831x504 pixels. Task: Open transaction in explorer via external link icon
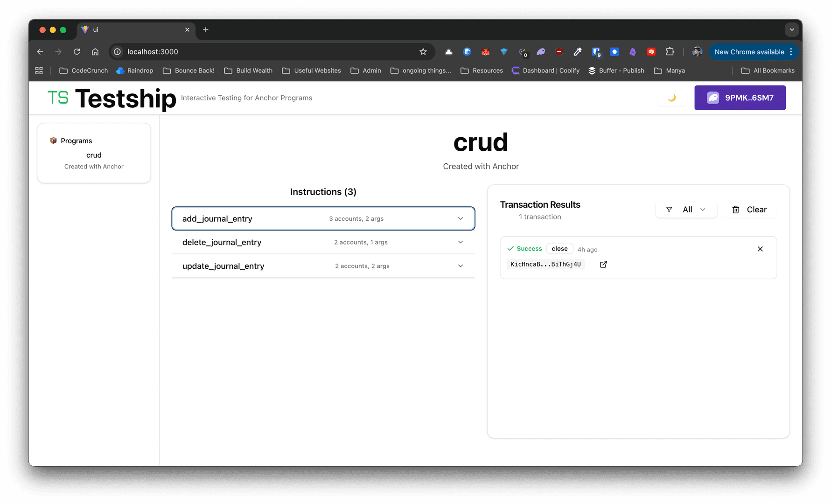(603, 264)
